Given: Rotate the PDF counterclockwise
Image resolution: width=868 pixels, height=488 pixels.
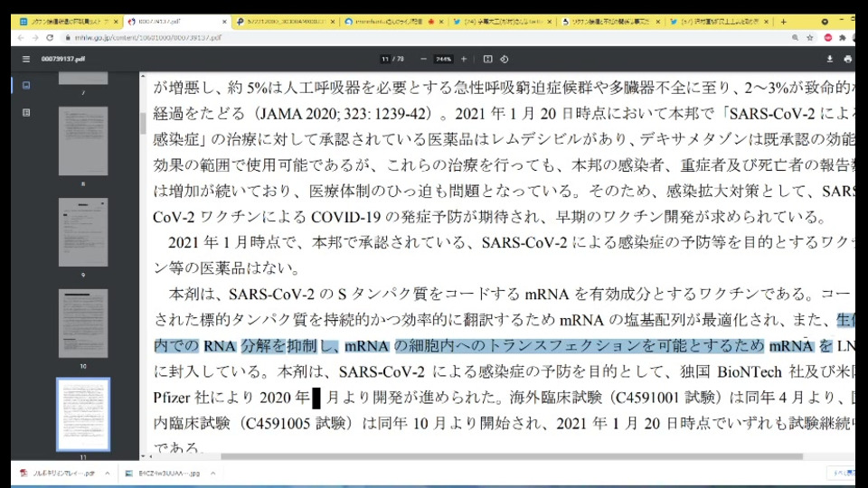Looking at the screenshot, I should click(505, 59).
